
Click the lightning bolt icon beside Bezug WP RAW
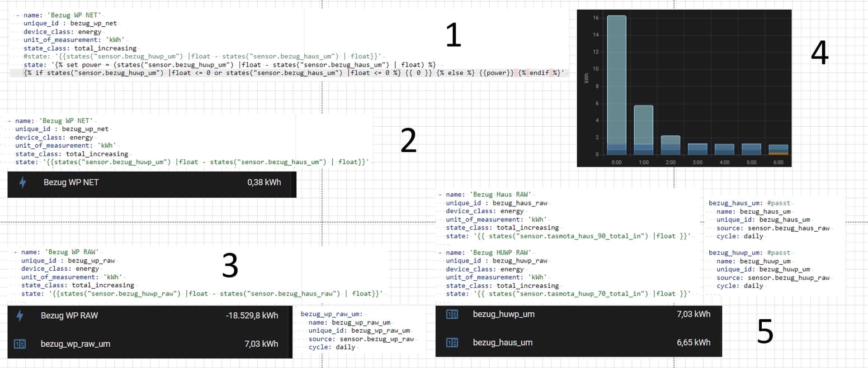point(20,315)
